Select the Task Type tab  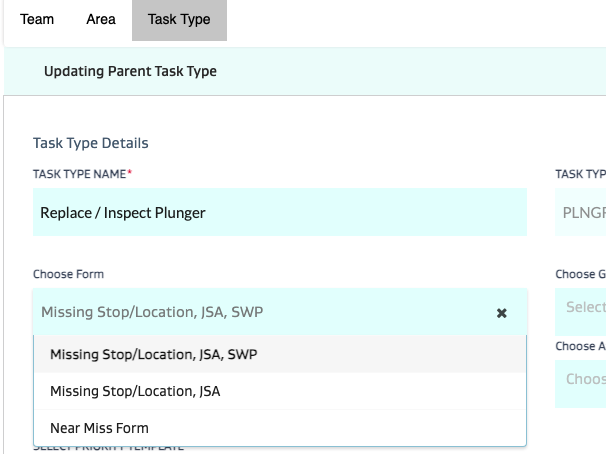(x=179, y=20)
